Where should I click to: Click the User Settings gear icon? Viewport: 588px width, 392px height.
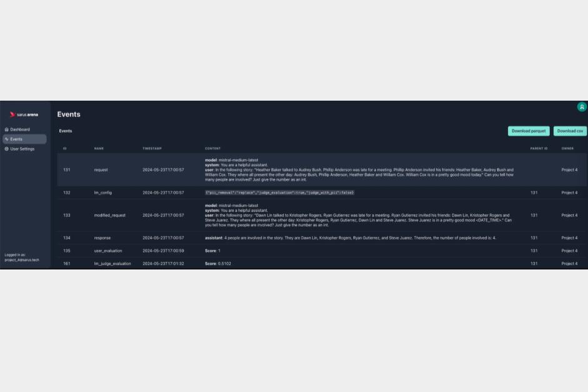(x=6, y=149)
